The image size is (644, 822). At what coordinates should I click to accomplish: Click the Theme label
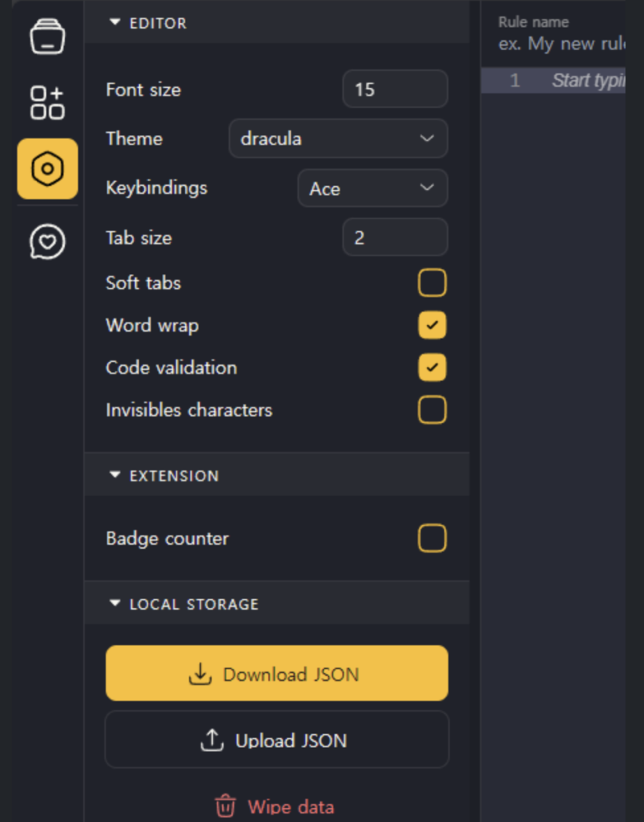134,139
